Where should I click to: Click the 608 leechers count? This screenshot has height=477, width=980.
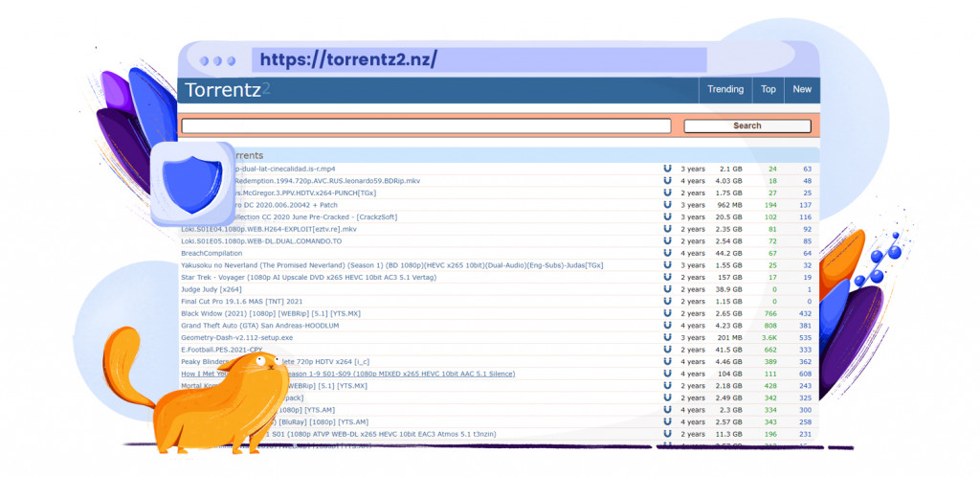point(805,374)
